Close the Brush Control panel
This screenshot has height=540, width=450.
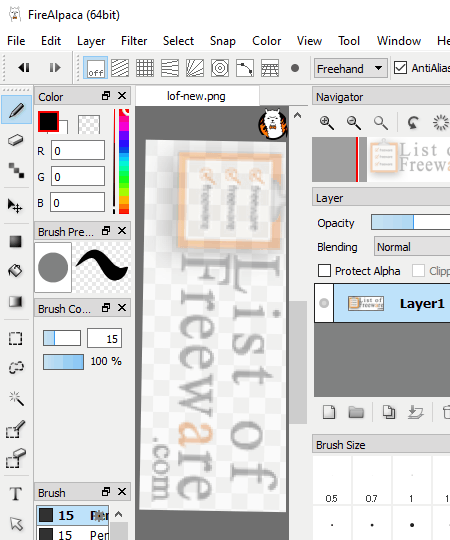pos(122,308)
